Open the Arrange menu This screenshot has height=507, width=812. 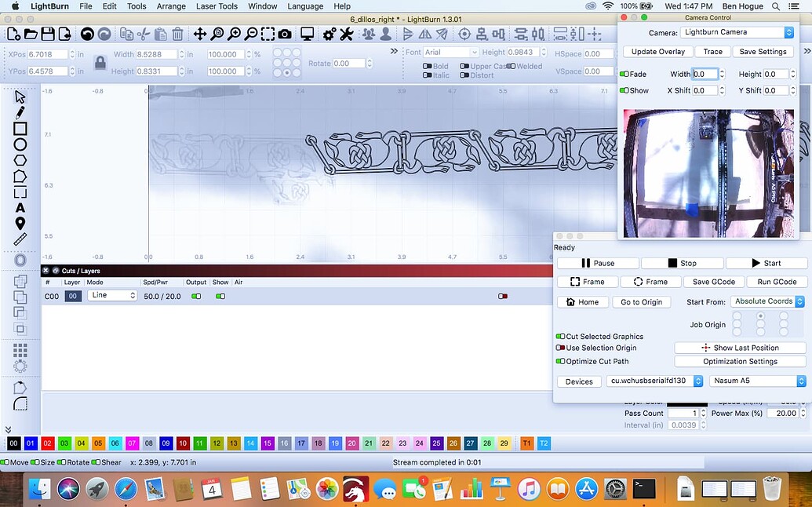tap(171, 6)
